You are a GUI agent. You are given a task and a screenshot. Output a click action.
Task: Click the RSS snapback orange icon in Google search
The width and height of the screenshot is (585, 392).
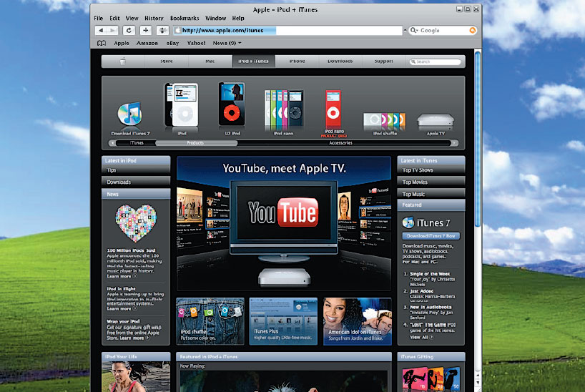click(x=472, y=30)
